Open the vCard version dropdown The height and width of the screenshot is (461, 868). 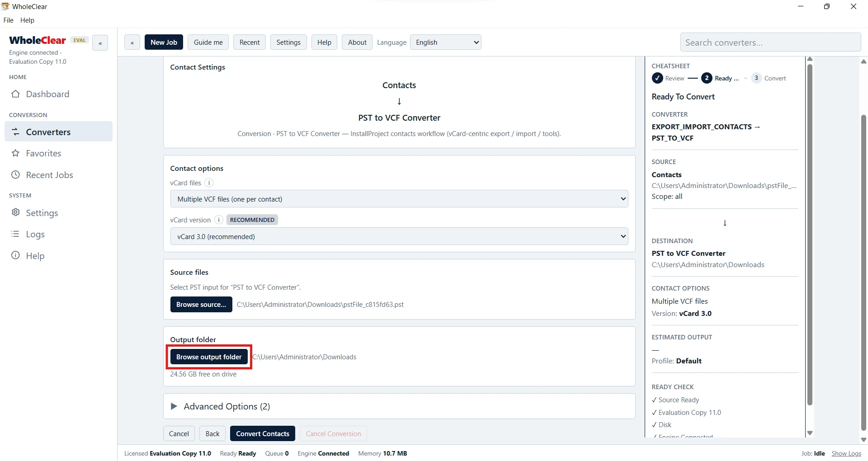click(399, 236)
